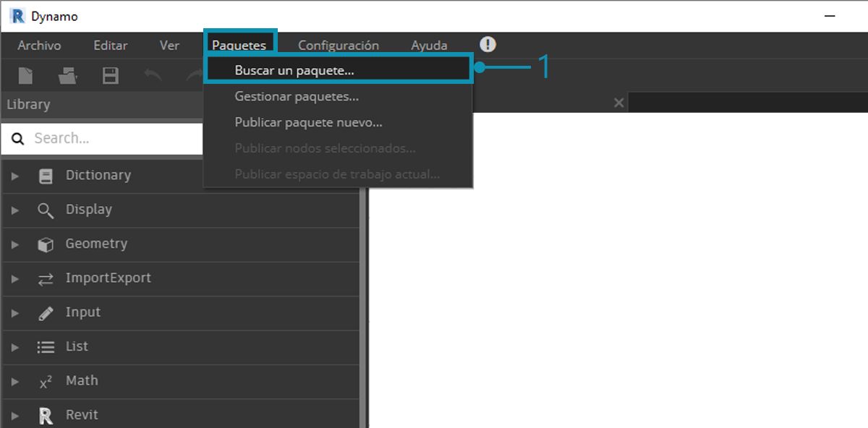Click the Library panel header label
This screenshot has width=868, height=428.
28,104
